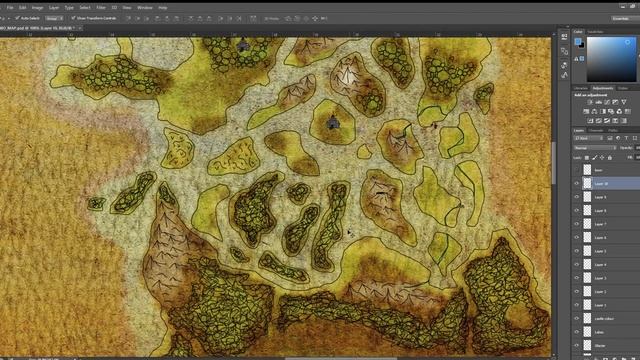Open the File menu

coord(10,7)
